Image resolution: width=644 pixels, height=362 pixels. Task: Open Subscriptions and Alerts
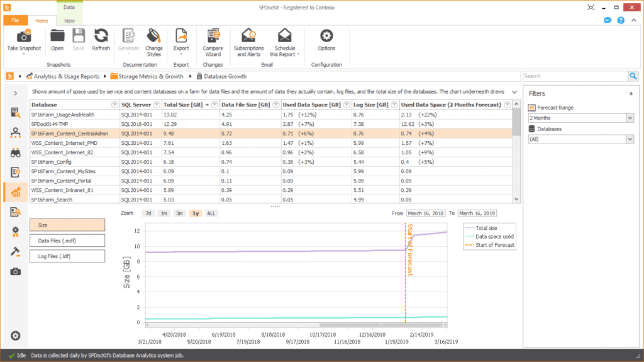(248, 37)
